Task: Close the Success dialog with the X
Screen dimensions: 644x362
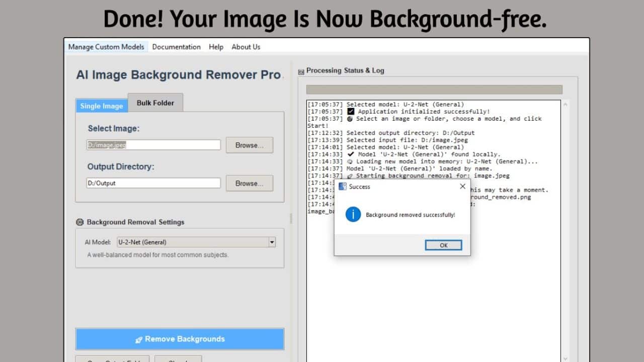Action: pyautogui.click(x=462, y=187)
